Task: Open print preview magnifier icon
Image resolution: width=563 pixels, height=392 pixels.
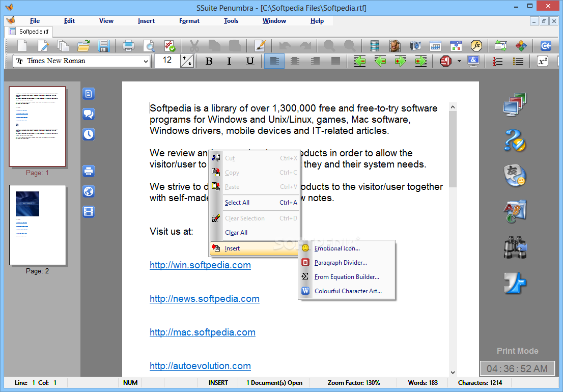Action: click(149, 46)
